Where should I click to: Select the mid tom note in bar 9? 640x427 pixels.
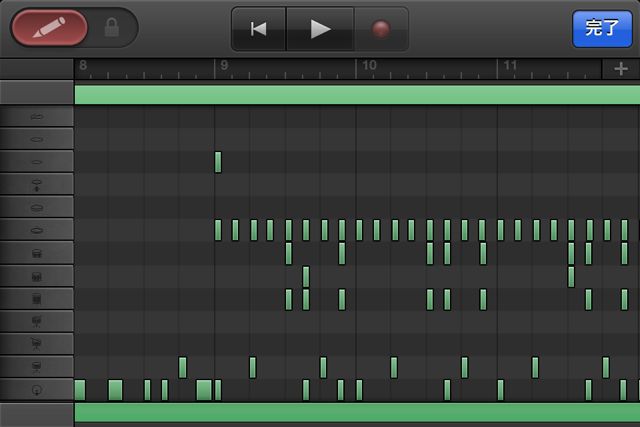[306, 276]
